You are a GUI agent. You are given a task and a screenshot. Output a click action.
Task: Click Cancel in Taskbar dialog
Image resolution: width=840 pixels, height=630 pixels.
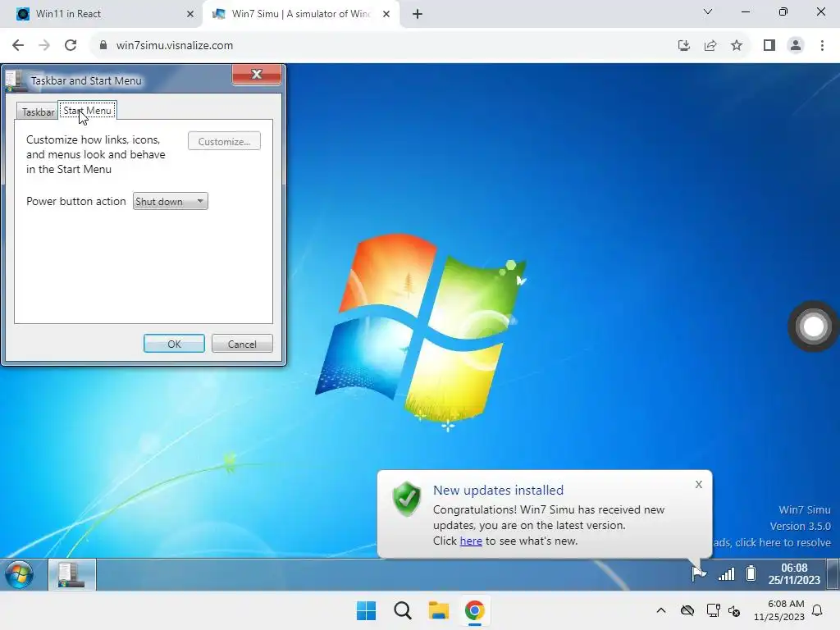point(242,344)
